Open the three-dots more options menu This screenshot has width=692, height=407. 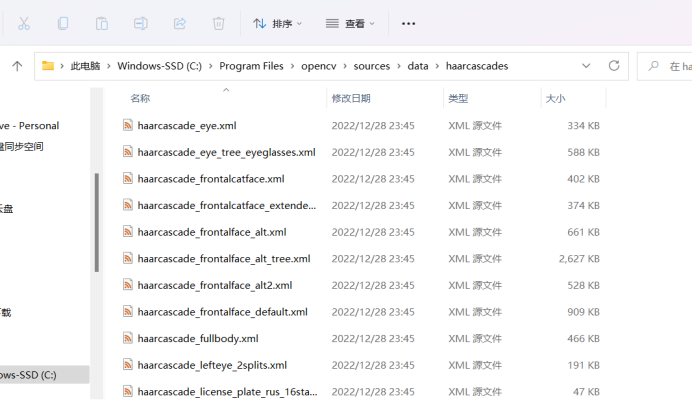[408, 23]
